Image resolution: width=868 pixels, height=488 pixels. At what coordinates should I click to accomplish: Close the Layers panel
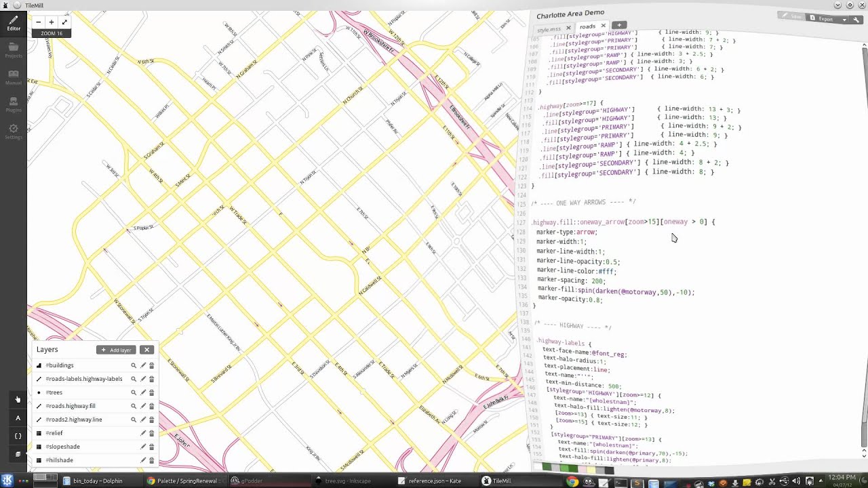point(146,350)
